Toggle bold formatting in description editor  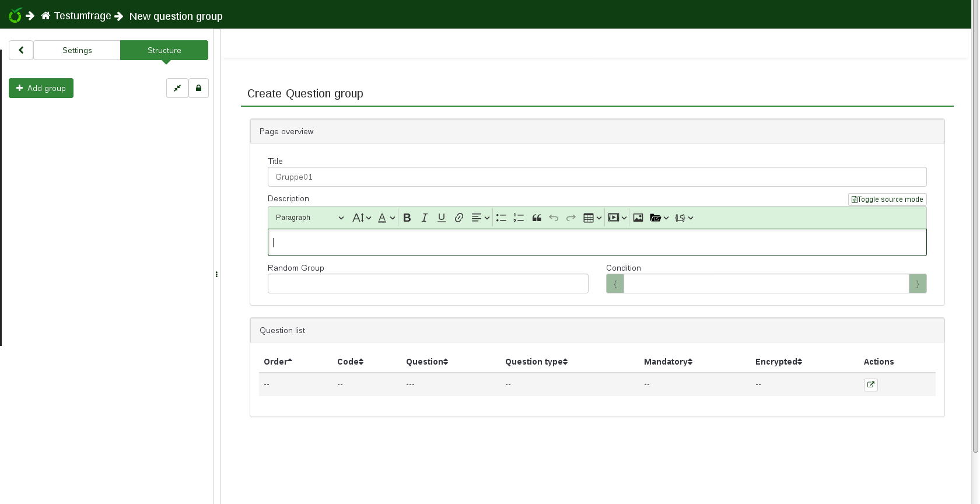click(x=407, y=218)
